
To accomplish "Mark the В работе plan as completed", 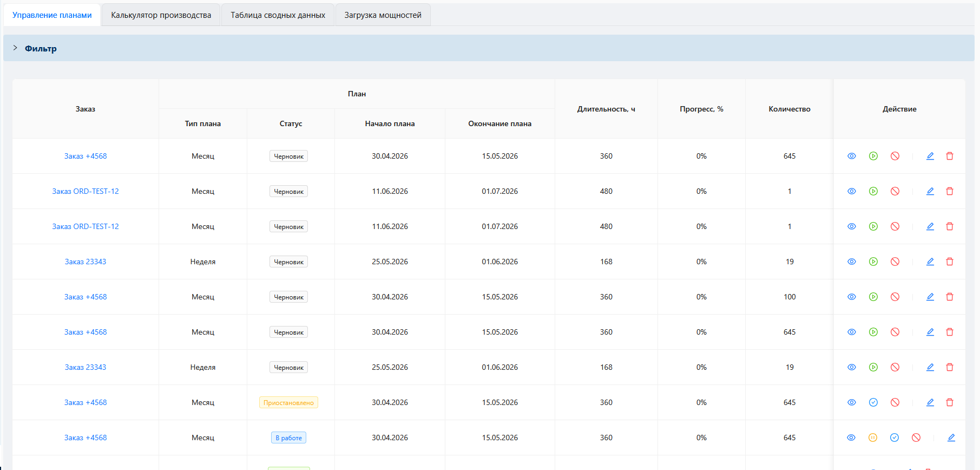I will 895,438.
